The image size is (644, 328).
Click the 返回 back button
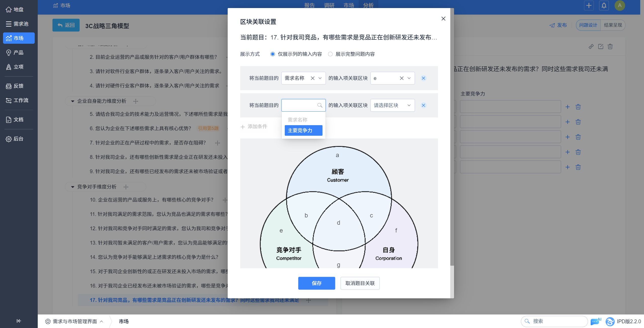pyautogui.click(x=66, y=25)
